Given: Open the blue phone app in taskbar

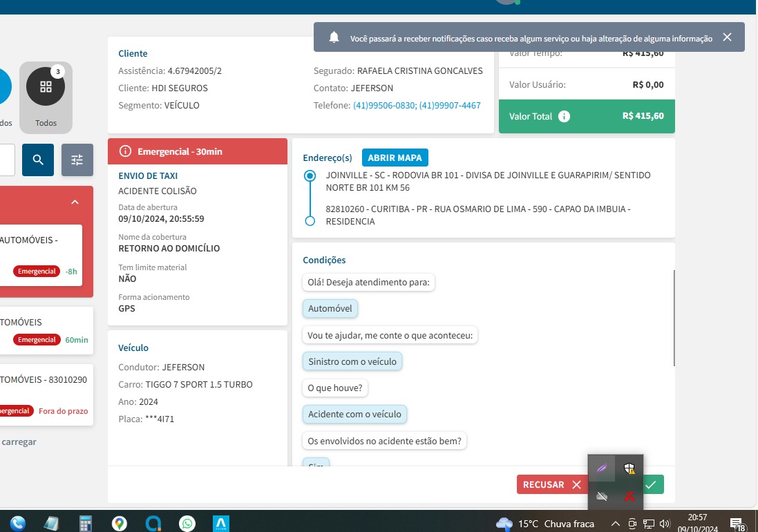Looking at the screenshot, I should (x=17, y=523).
